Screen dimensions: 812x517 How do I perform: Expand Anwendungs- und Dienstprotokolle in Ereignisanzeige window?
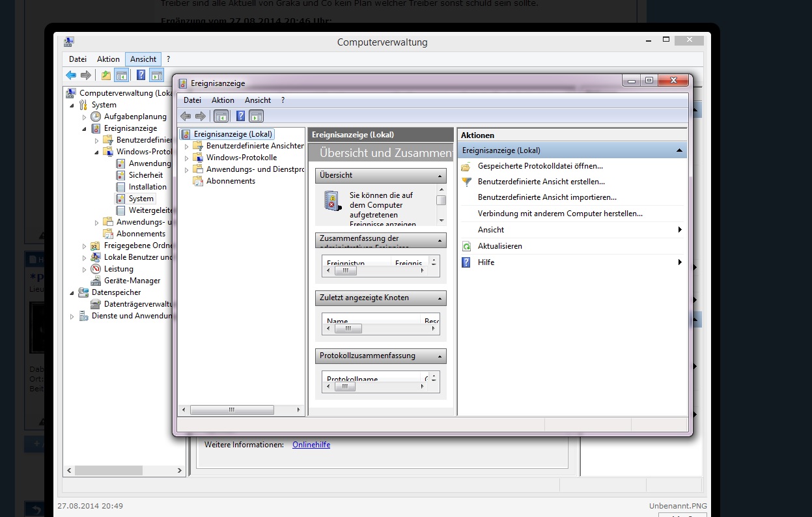click(x=186, y=169)
